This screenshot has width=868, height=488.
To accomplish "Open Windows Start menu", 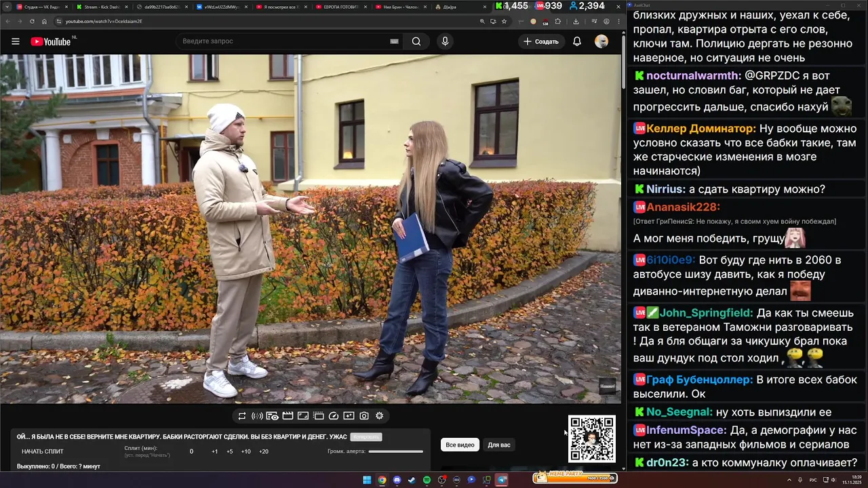I will click(367, 480).
